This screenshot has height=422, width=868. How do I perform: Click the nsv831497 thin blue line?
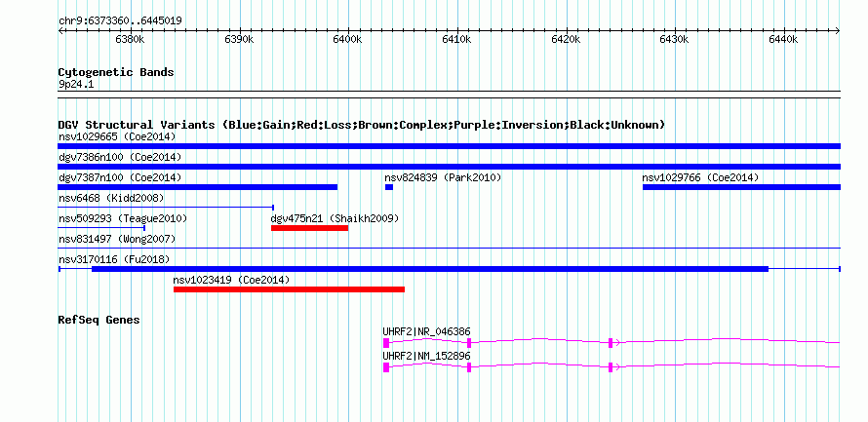(449, 249)
